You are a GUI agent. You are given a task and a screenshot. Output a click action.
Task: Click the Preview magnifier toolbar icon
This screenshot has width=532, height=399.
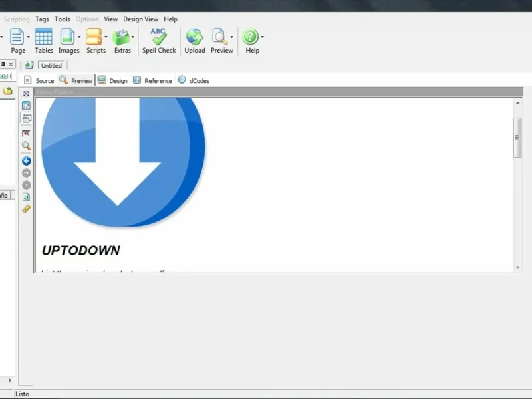[x=219, y=37]
